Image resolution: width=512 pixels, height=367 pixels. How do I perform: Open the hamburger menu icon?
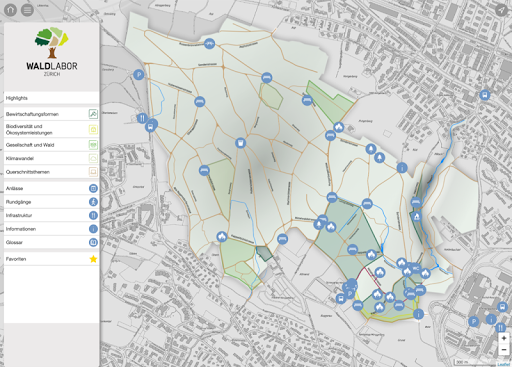(x=27, y=10)
